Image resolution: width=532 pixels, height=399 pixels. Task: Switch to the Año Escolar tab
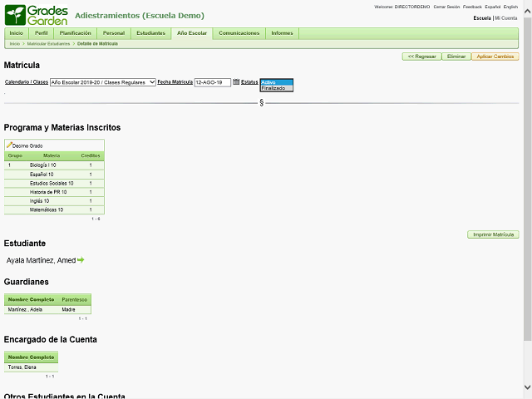pos(192,33)
